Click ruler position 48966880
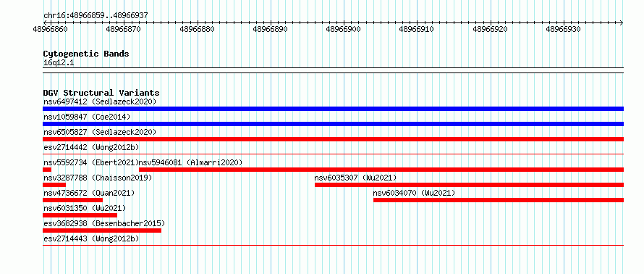The width and height of the screenshot is (644, 274). click(x=197, y=29)
